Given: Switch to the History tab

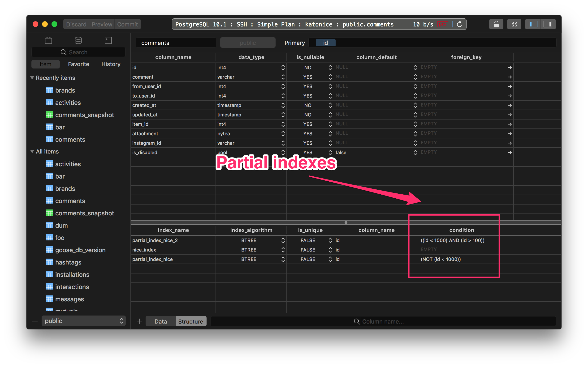Looking at the screenshot, I should (x=111, y=64).
